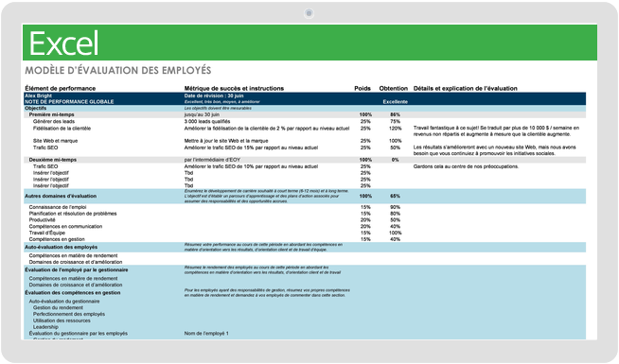
Task: Select 'Évaluation du gestionnaire par les employés' cell
Action: click(x=79, y=333)
